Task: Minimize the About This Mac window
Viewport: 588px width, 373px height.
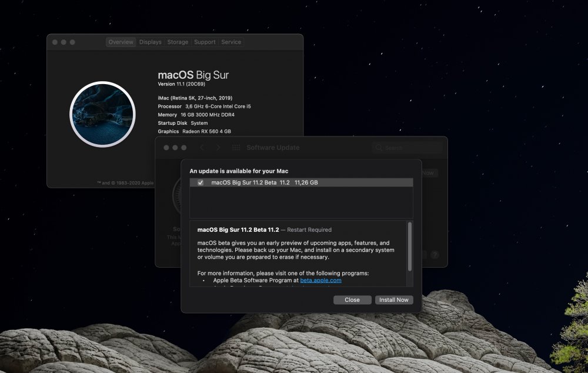Action: tap(64, 42)
